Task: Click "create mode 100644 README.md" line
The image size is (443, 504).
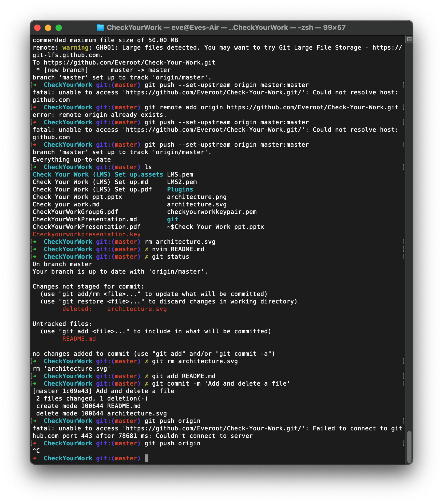Action: click(x=88, y=406)
